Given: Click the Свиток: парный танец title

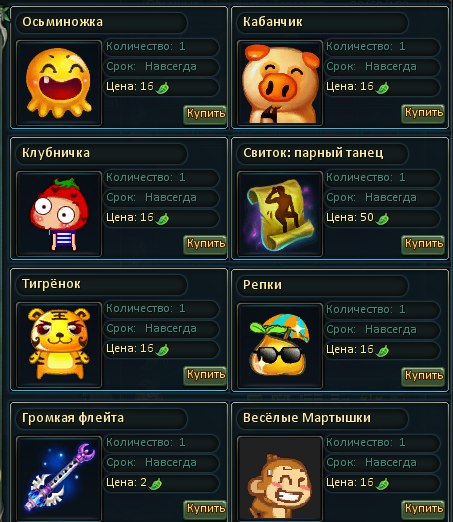Looking at the screenshot, I should [x=313, y=153].
